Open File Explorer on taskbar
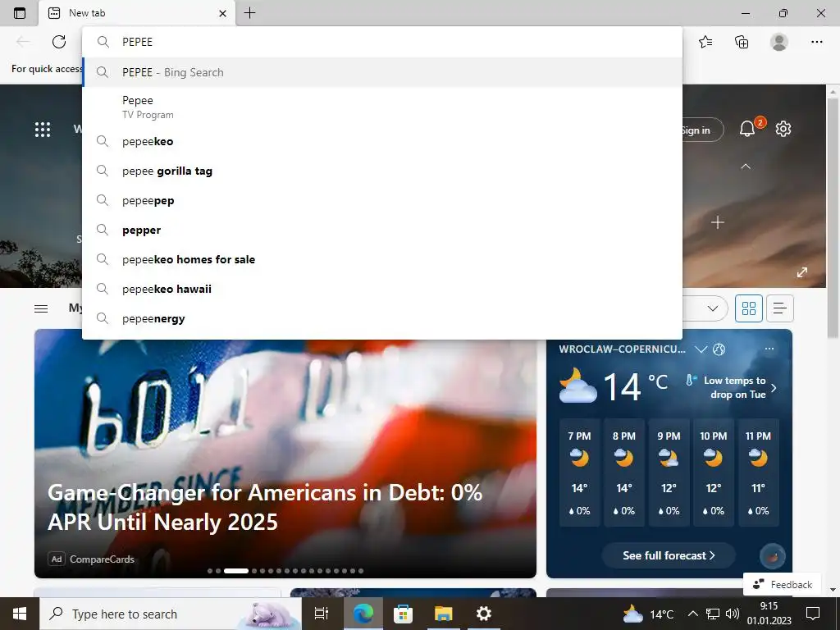840x630 pixels. click(444, 614)
